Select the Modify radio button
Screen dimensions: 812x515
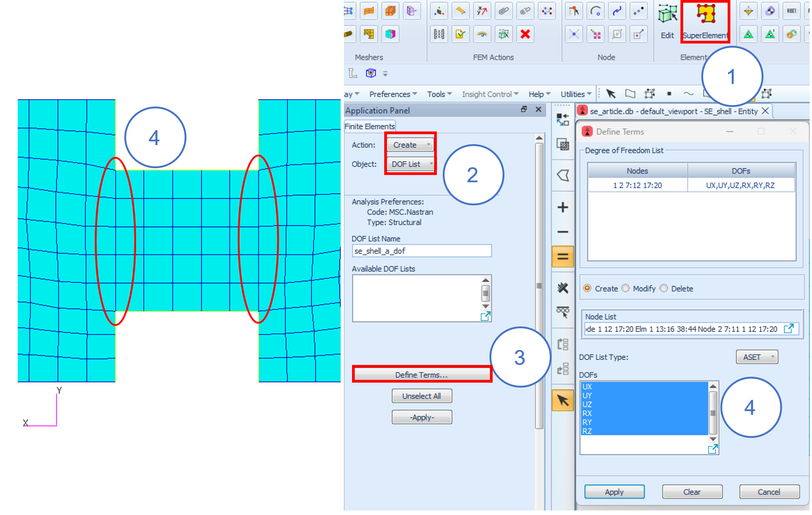[x=626, y=288]
